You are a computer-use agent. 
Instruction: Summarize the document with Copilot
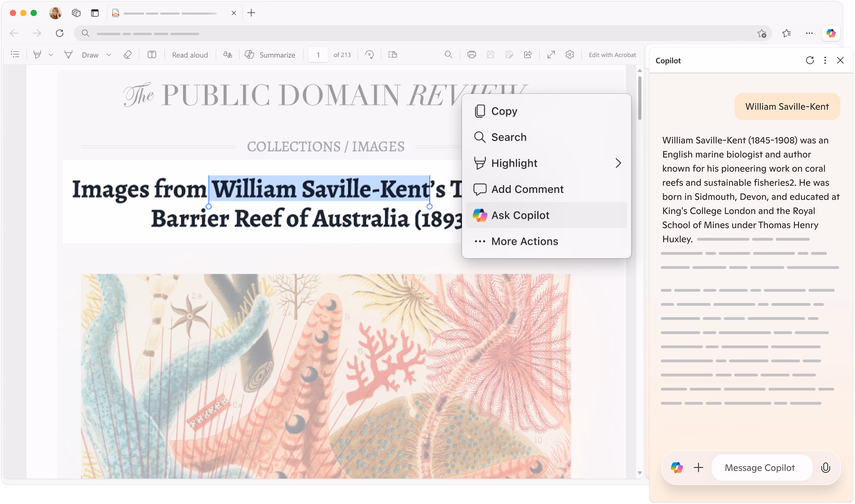click(270, 54)
